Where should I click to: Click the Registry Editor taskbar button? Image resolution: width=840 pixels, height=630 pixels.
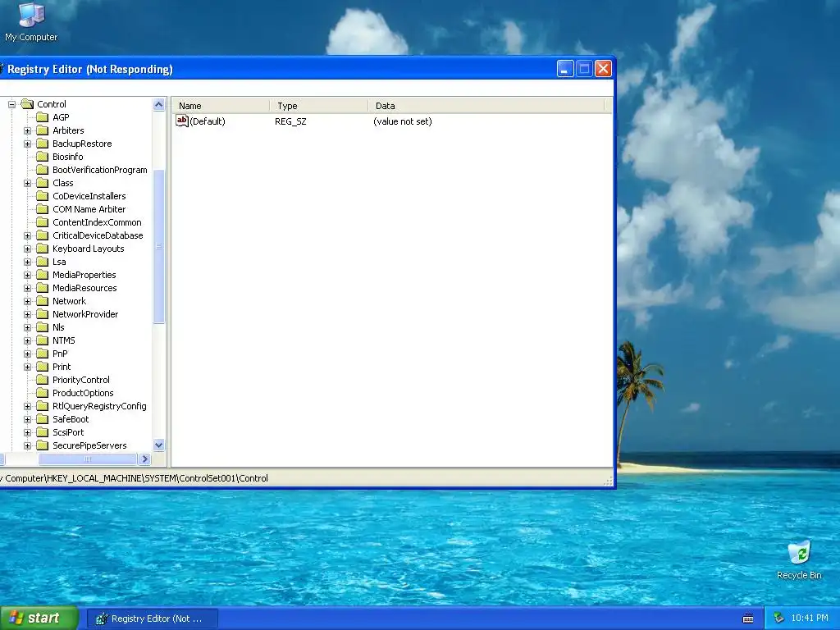(152, 619)
